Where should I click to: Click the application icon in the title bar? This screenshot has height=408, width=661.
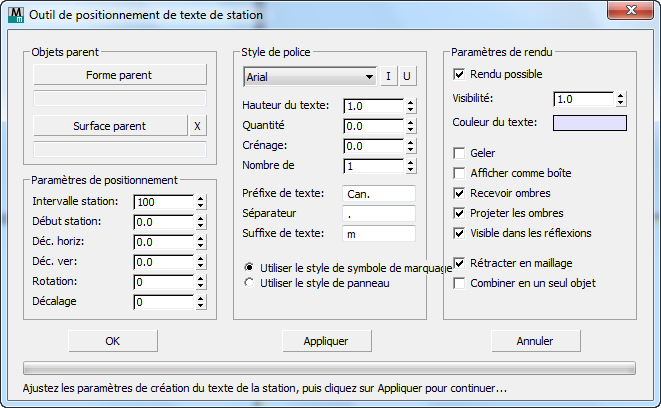tap(15, 14)
